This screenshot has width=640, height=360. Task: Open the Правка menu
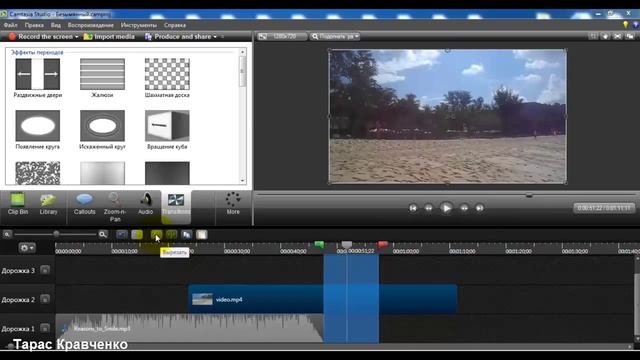point(34,25)
